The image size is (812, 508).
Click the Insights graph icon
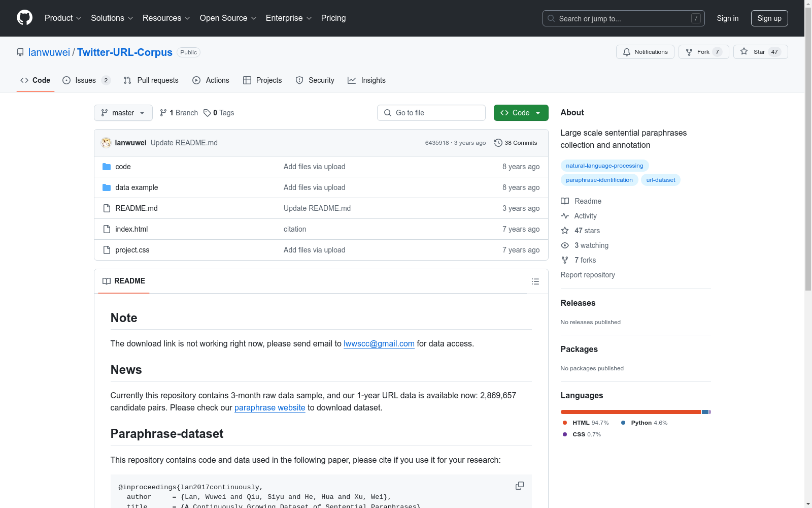click(352, 80)
